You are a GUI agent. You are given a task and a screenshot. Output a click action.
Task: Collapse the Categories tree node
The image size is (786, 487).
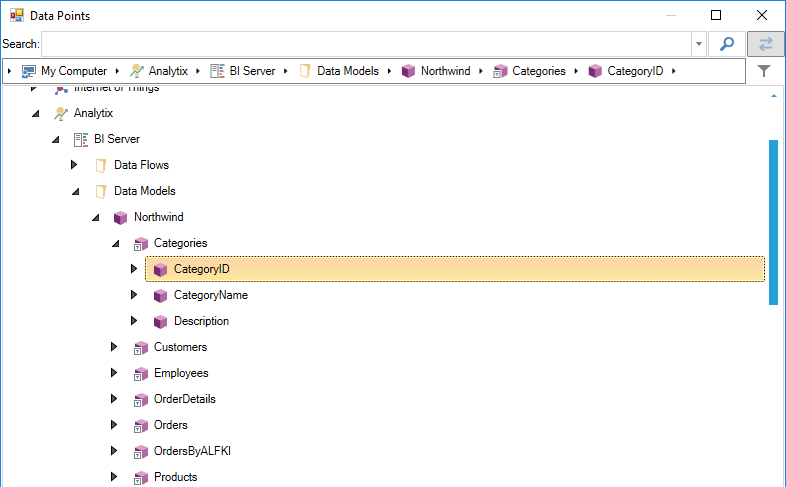click(115, 243)
